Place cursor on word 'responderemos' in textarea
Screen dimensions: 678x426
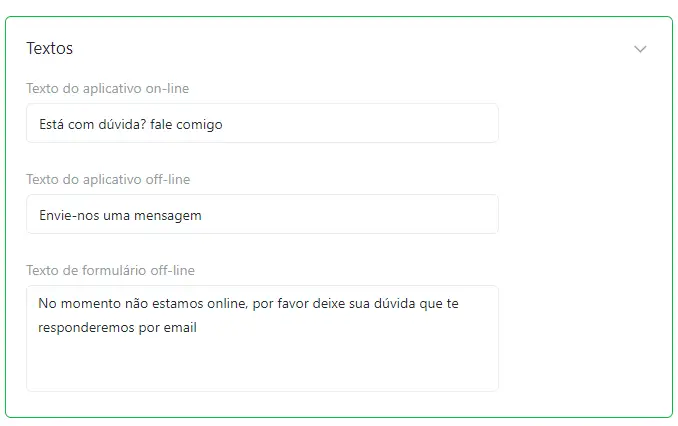[86, 328]
